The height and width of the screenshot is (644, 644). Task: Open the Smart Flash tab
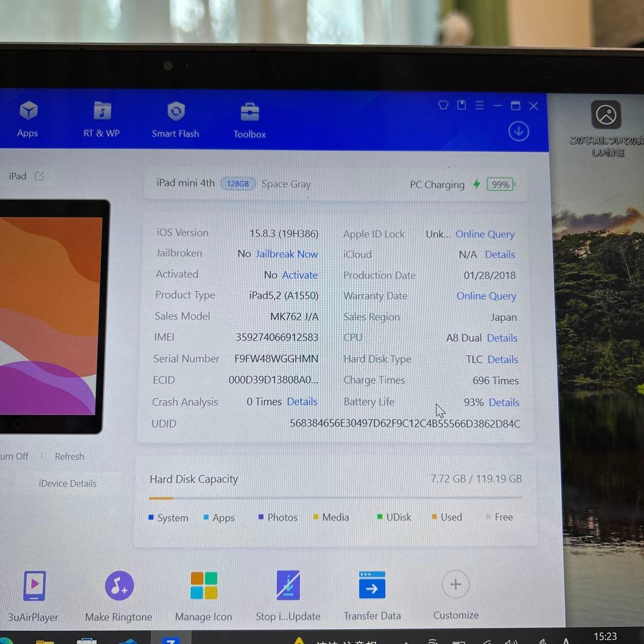[x=175, y=112]
